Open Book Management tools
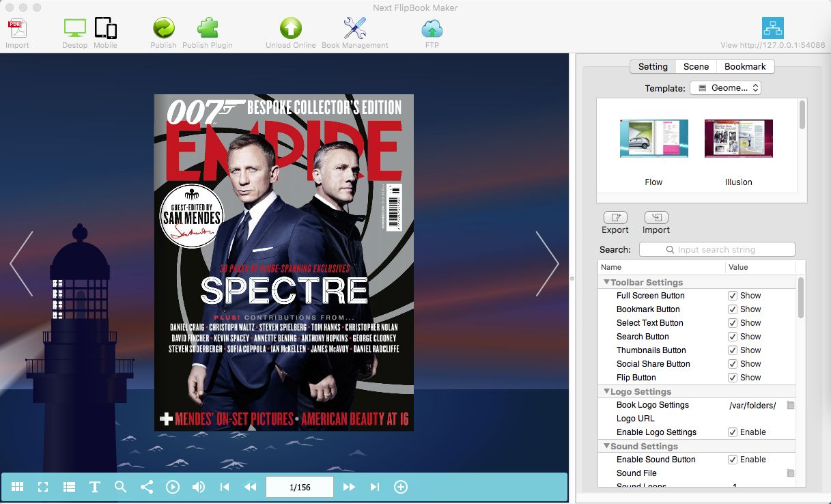The width and height of the screenshot is (831, 504). click(x=354, y=28)
